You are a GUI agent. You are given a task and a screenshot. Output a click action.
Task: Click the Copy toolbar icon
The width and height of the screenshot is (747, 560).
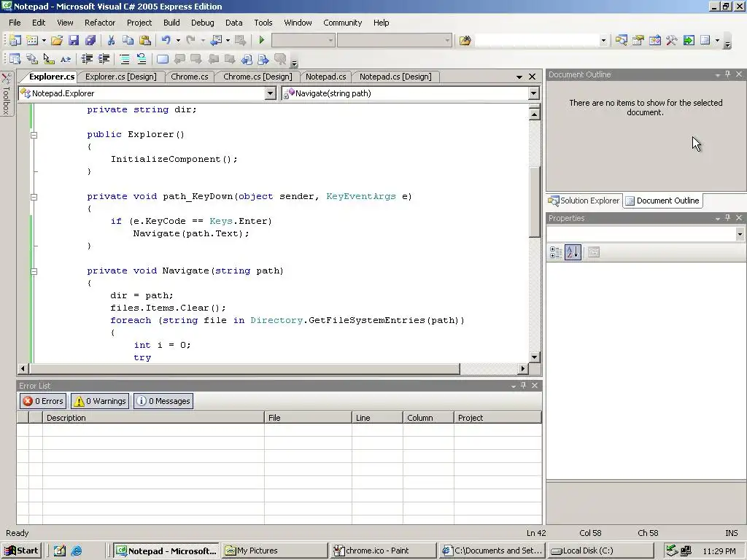tap(128, 41)
